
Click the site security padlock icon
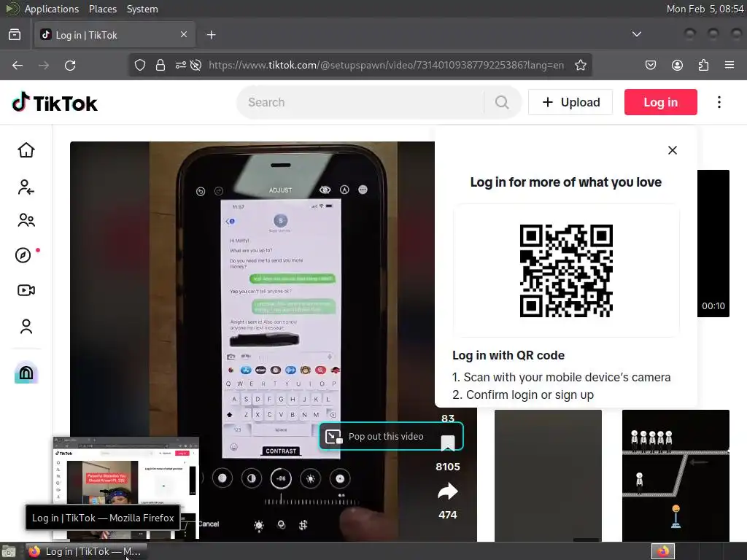coord(160,65)
